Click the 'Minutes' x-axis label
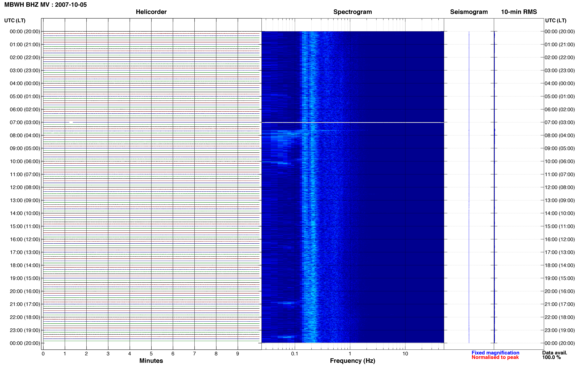The image size is (588, 368). 151,361
